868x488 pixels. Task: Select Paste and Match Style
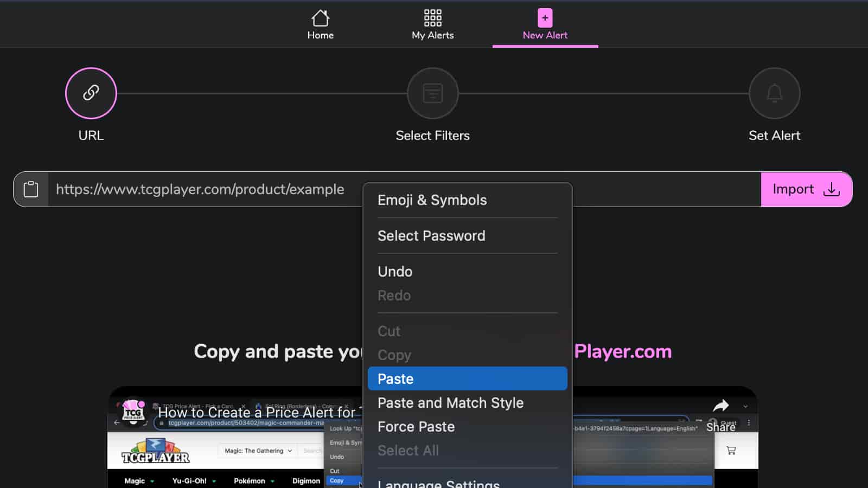(x=450, y=403)
